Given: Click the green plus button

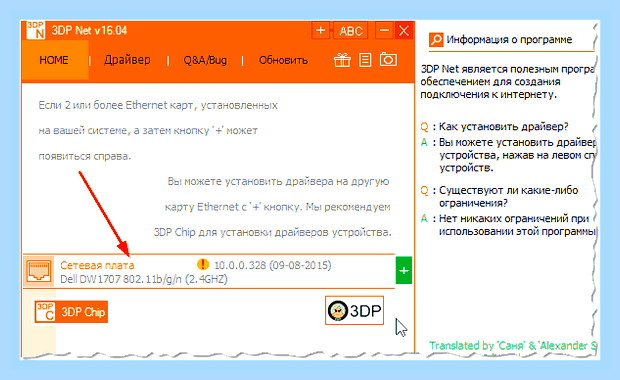Looking at the screenshot, I should [404, 270].
